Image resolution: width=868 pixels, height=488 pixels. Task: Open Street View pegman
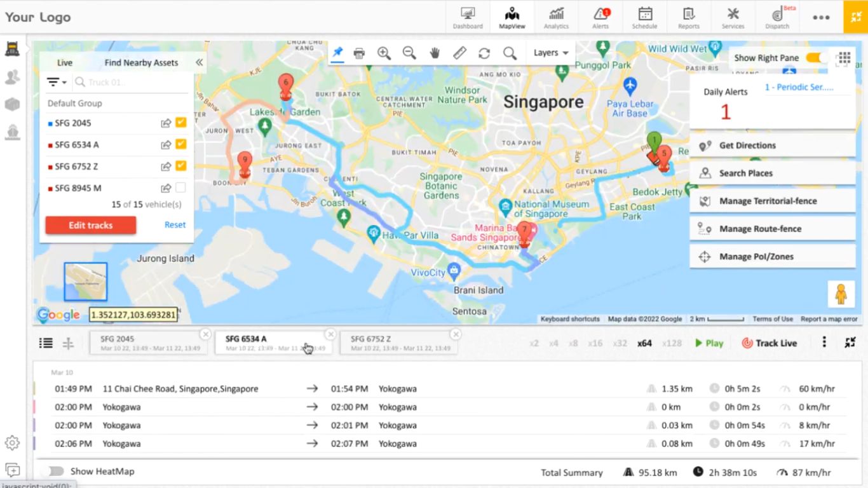coord(841,294)
